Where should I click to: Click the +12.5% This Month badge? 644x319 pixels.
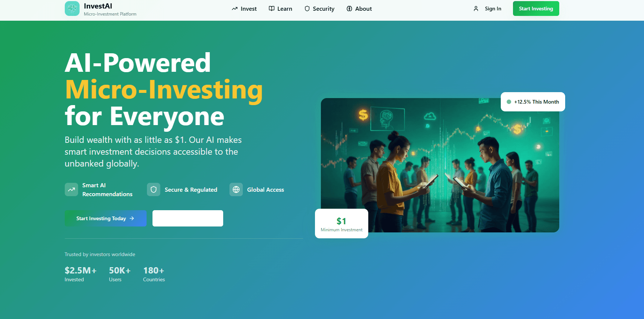tap(533, 102)
